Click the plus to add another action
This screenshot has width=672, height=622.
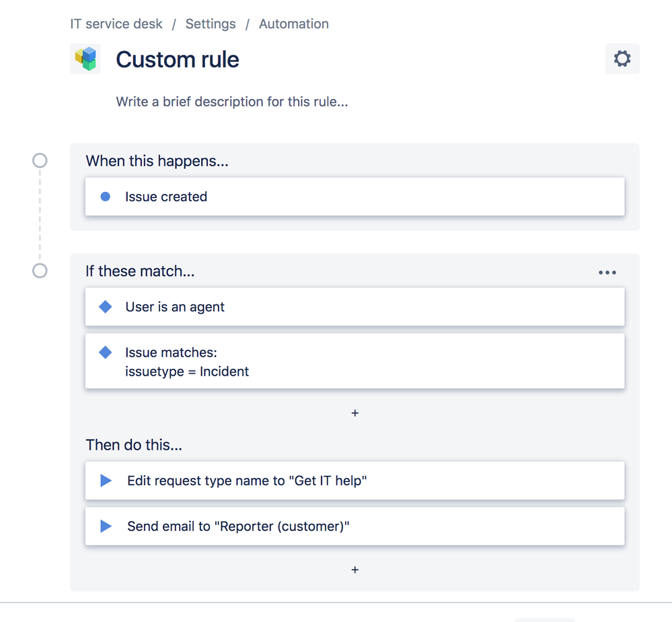(354, 569)
